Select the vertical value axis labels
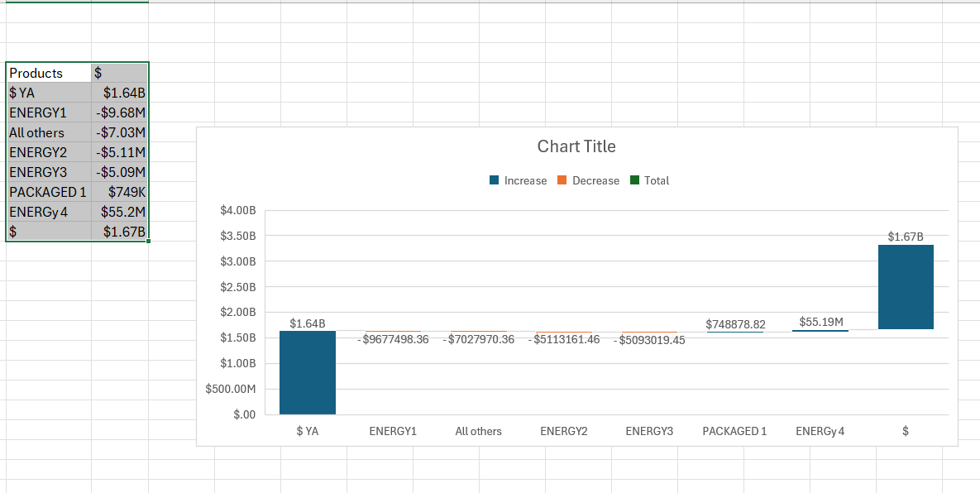 coord(239,312)
